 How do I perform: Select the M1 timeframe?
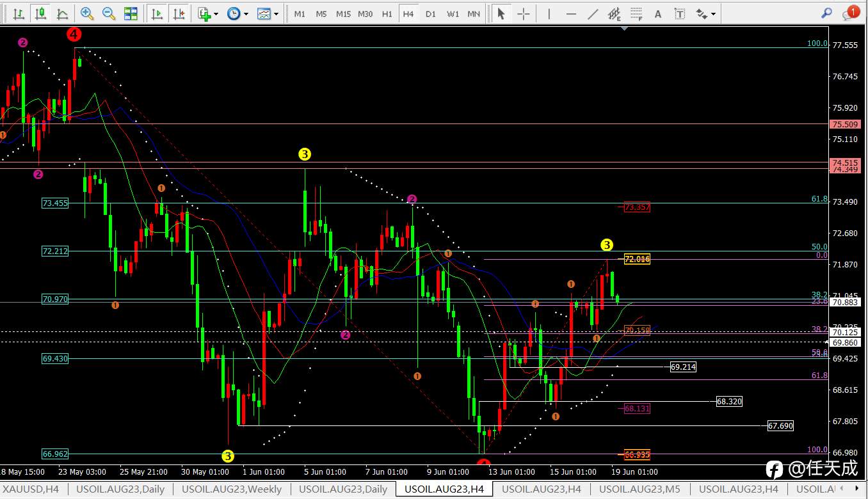coord(300,13)
